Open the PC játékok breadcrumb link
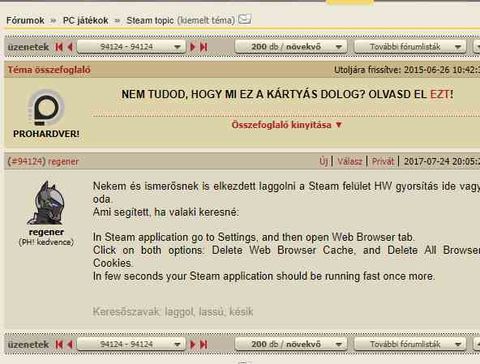Viewport: 480px width, 364px height. [85, 20]
